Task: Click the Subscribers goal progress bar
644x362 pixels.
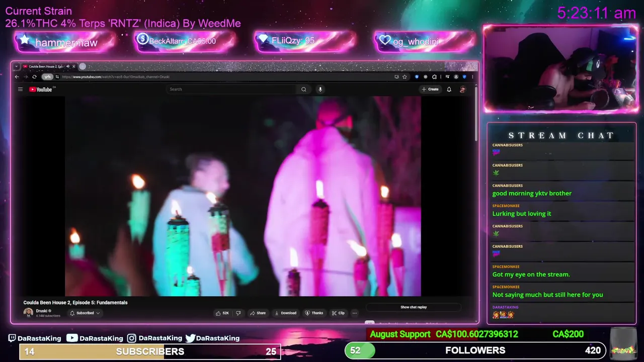Action: (x=150, y=351)
